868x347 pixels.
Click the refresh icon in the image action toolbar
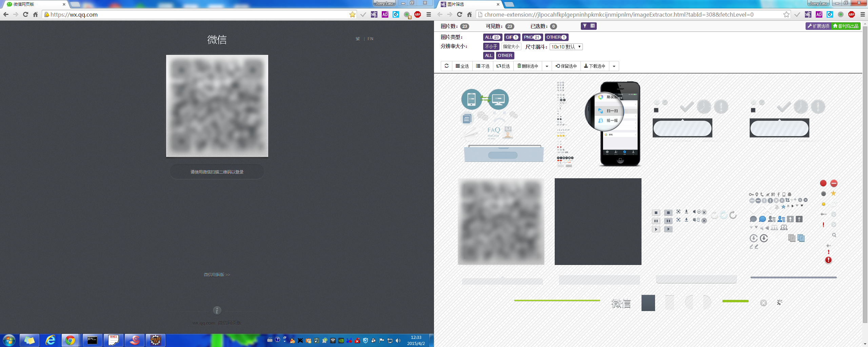447,66
